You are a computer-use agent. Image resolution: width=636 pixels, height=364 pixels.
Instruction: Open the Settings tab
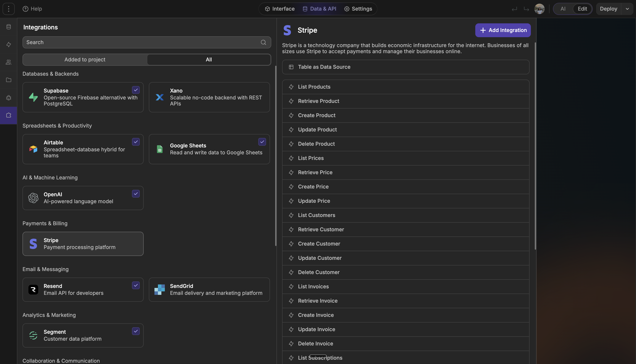(x=358, y=9)
